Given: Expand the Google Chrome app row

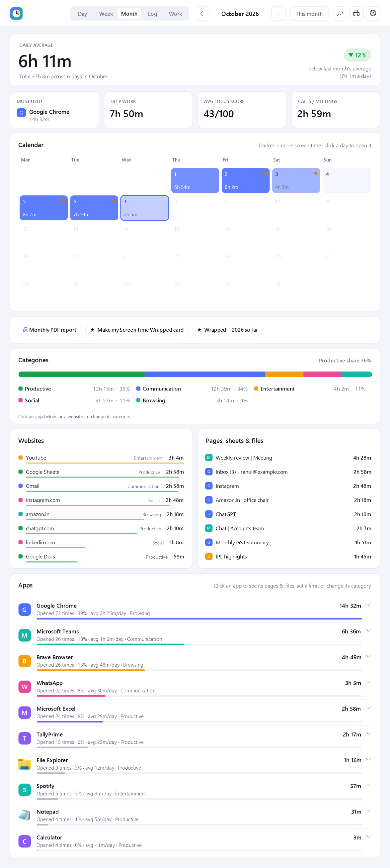Looking at the screenshot, I should click(368, 605).
